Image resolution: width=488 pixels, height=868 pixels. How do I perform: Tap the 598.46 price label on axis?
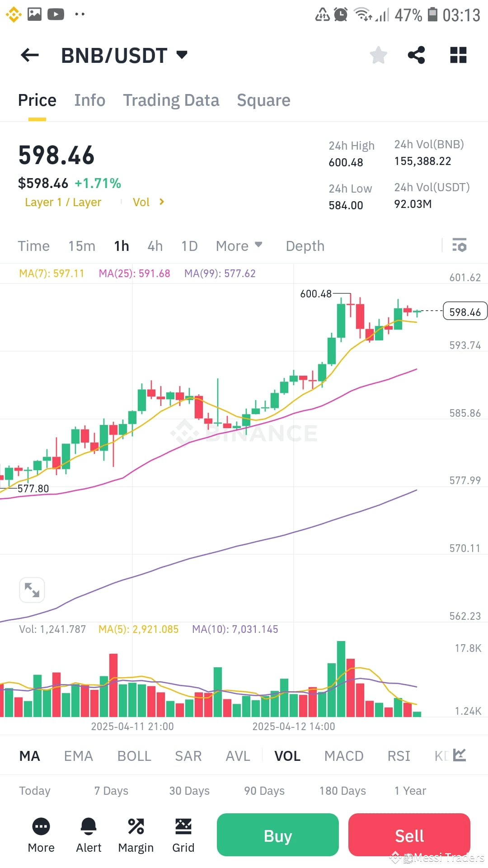pos(465,311)
